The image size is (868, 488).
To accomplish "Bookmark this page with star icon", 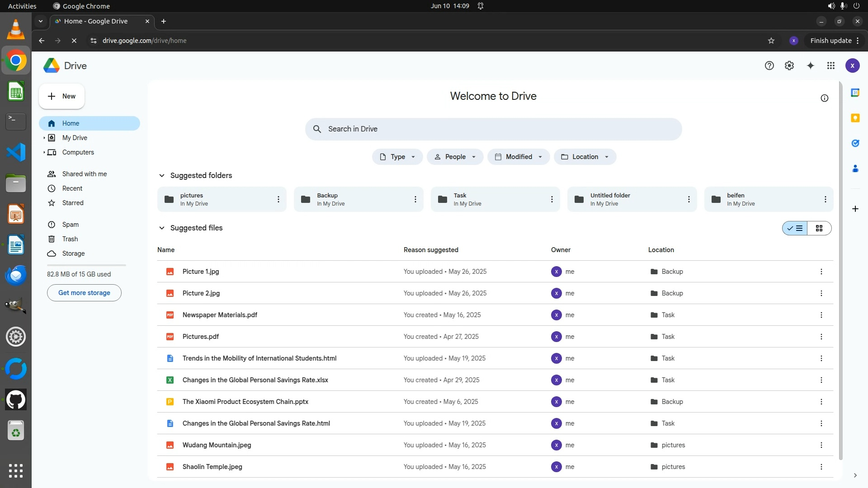I will point(771,41).
